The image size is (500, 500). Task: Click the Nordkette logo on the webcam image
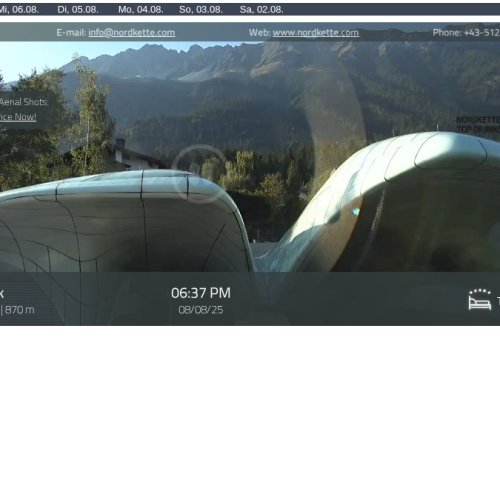tap(478, 125)
